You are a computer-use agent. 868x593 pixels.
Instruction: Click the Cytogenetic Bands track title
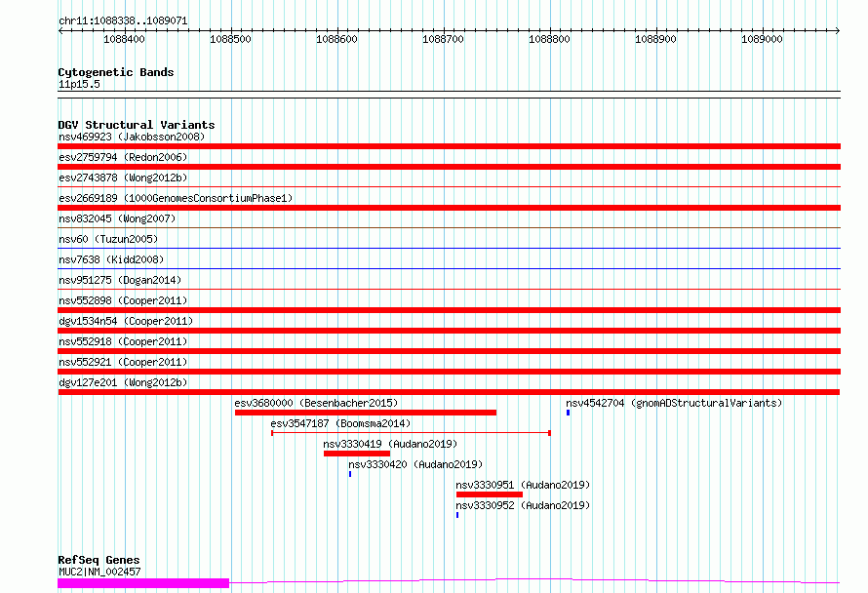click(x=116, y=72)
